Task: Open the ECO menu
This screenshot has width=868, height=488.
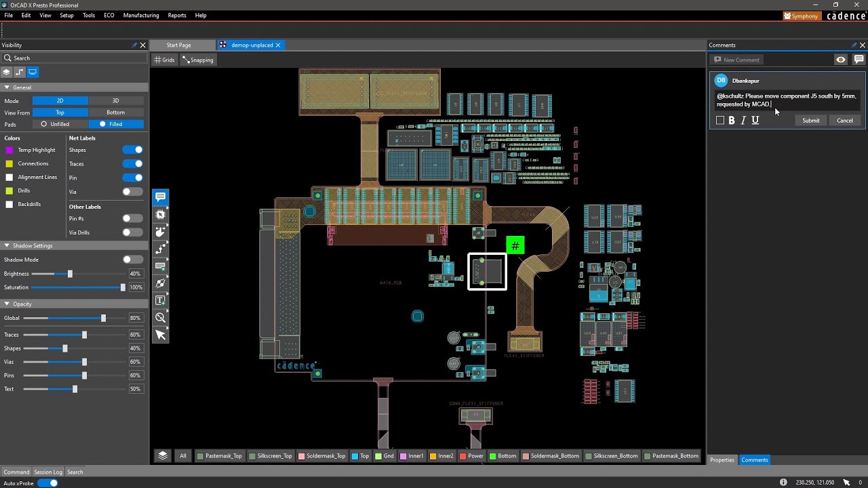Action: pyautogui.click(x=109, y=16)
